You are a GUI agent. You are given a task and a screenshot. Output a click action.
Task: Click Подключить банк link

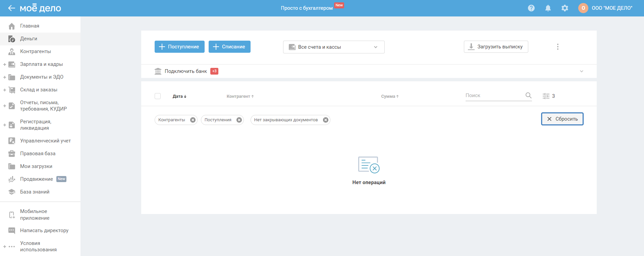click(186, 71)
